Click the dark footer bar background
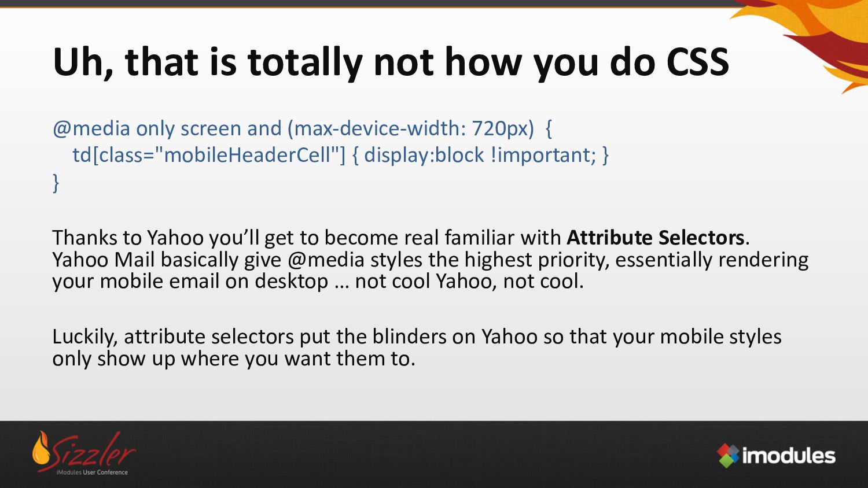Image resolution: width=868 pixels, height=488 pixels. coord(434,454)
